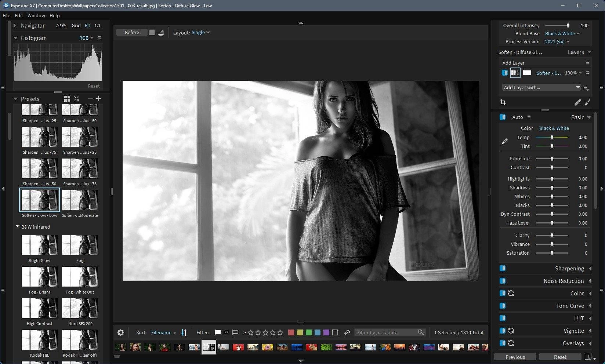
Task: Open the Window menu
Action: click(x=36, y=15)
